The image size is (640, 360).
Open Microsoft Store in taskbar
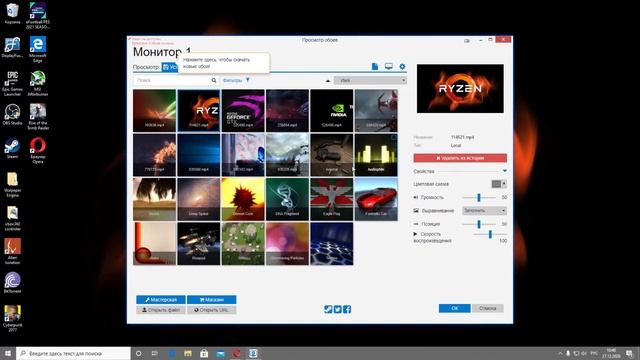204,353
